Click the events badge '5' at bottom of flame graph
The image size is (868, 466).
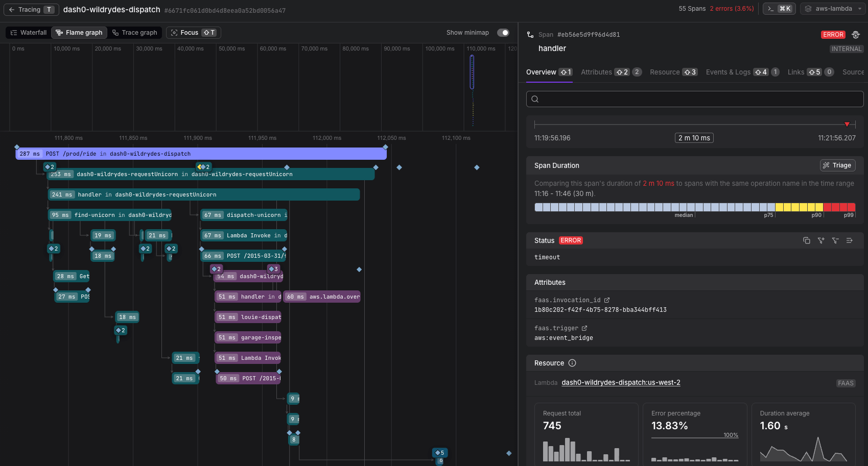440,453
